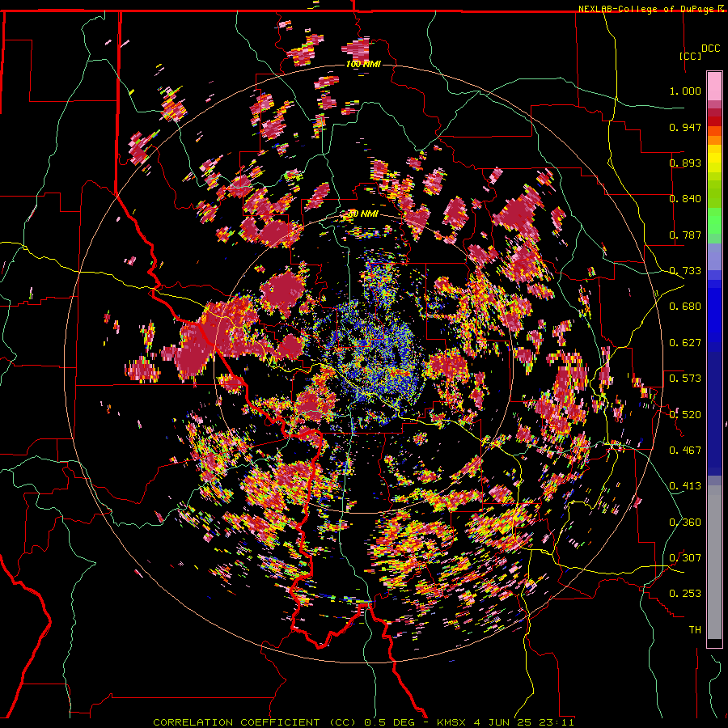Click the 0.627 scale value
Image resolution: width=728 pixels, height=728 pixels.
point(685,343)
